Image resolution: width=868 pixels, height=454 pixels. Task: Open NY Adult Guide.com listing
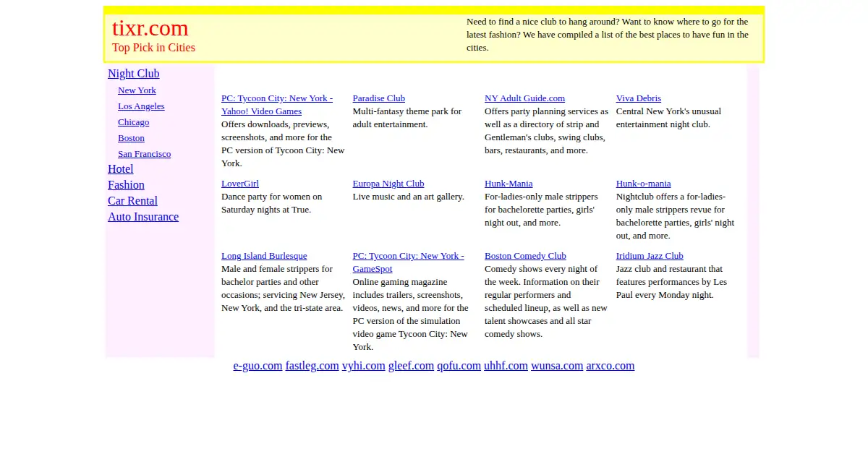tap(524, 98)
